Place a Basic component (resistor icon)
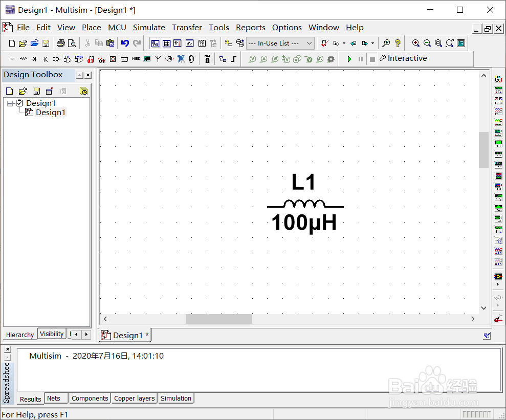 [x=23, y=59]
